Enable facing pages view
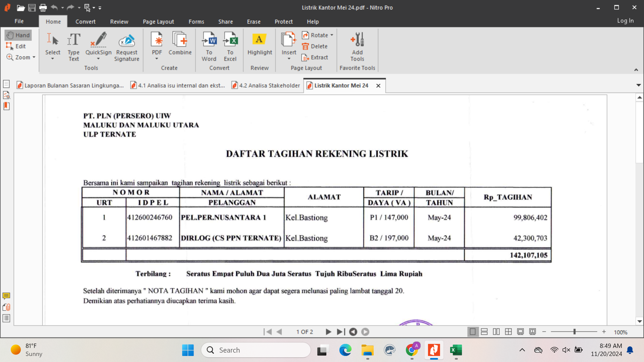644x362 pixels. pyautogui.click(x=496, y=332)
